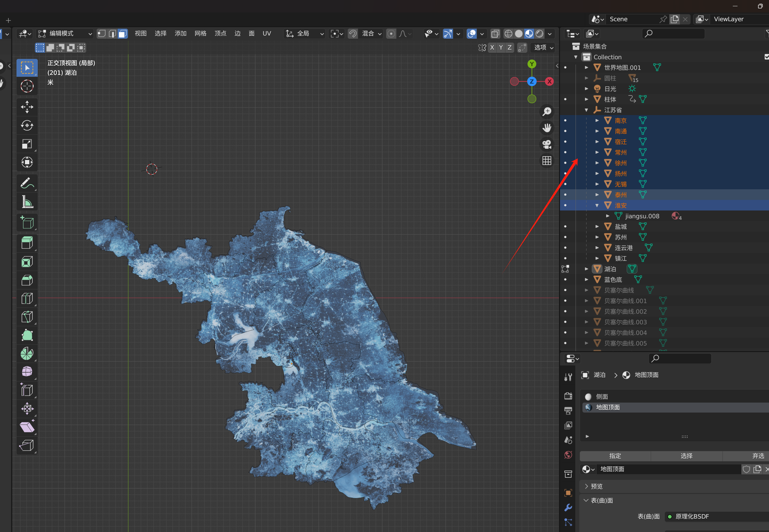Select the Rip Region tool
The width and height of the screenshot is (769, 532).
(x=27, y=445)
